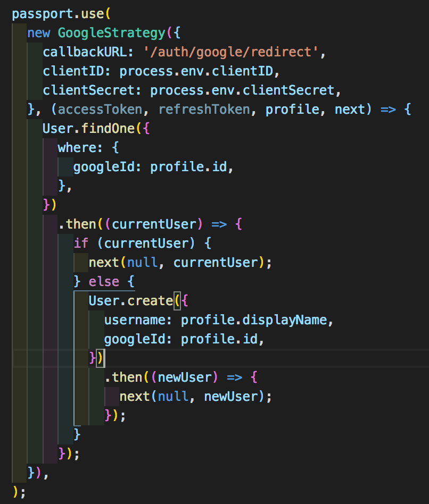
Task: Click "null" in next(null, currentUser)
Action: pos(142,263)
